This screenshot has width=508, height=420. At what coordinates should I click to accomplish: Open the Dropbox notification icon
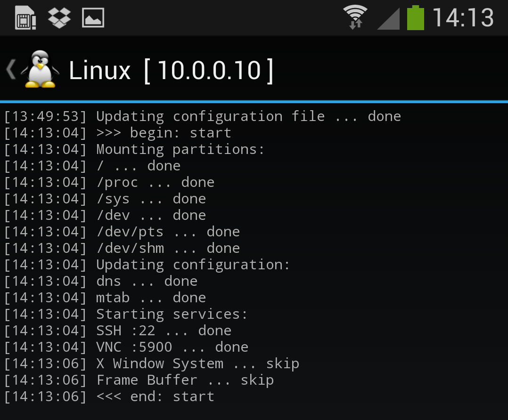click(x=59, y=18)
